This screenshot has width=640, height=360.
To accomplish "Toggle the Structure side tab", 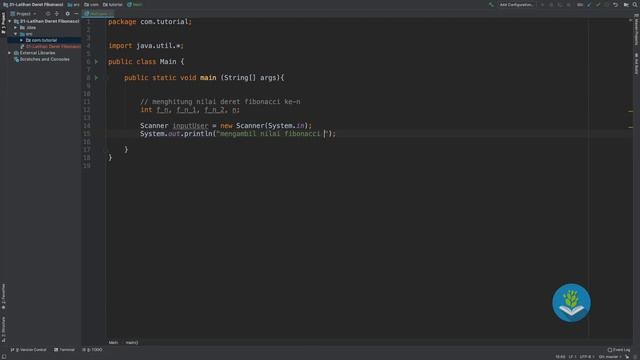I will pyautogui.click(x=3, y=329).
